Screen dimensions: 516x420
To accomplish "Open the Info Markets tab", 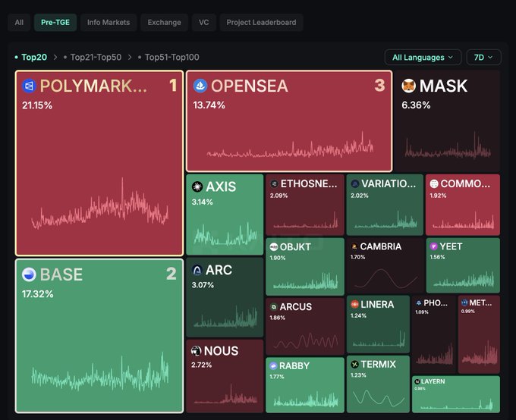I will coord(109,23).
